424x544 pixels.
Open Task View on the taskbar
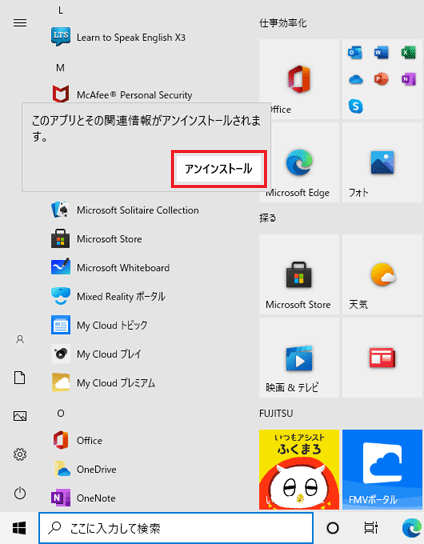(371, 528)
